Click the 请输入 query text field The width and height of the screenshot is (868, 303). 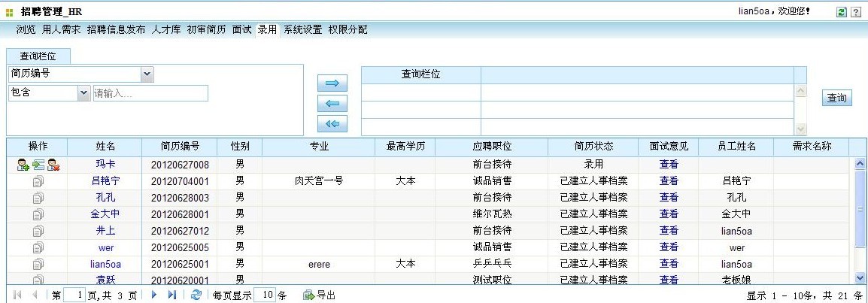coord(150,93)
